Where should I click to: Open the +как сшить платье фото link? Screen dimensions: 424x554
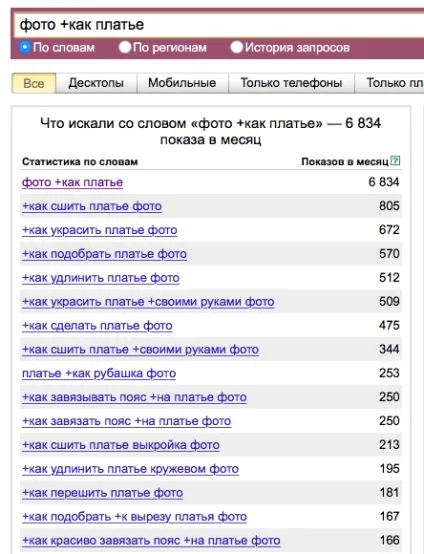pos(92,206)
